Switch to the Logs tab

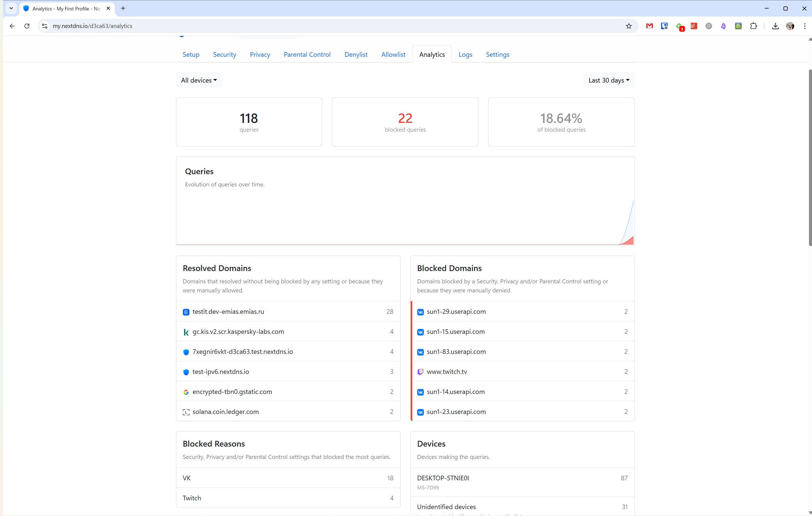tap(465, 55)
